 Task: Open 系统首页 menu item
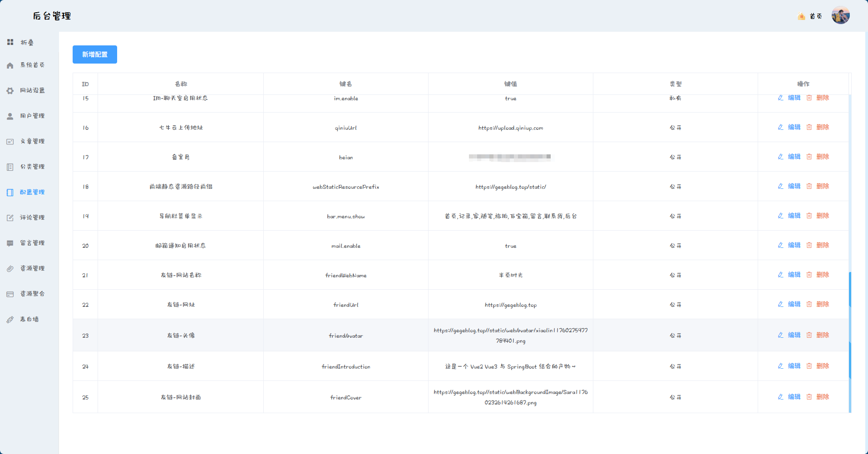tap(30, 65)
